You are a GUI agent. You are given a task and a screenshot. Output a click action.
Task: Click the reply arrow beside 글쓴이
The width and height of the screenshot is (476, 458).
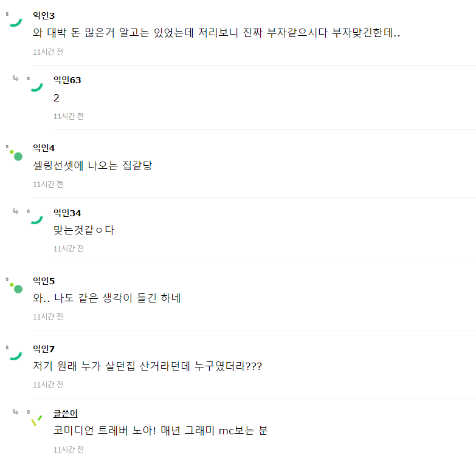(16, 412)
